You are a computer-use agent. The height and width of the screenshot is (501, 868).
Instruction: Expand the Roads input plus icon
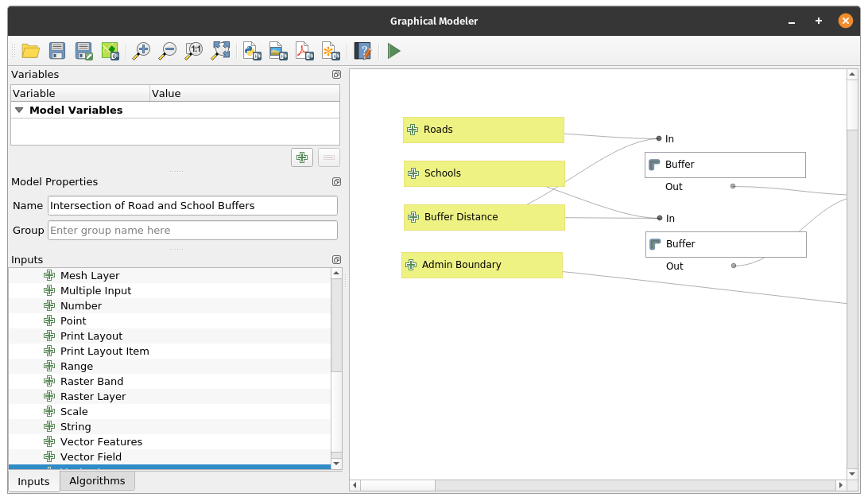413,130
